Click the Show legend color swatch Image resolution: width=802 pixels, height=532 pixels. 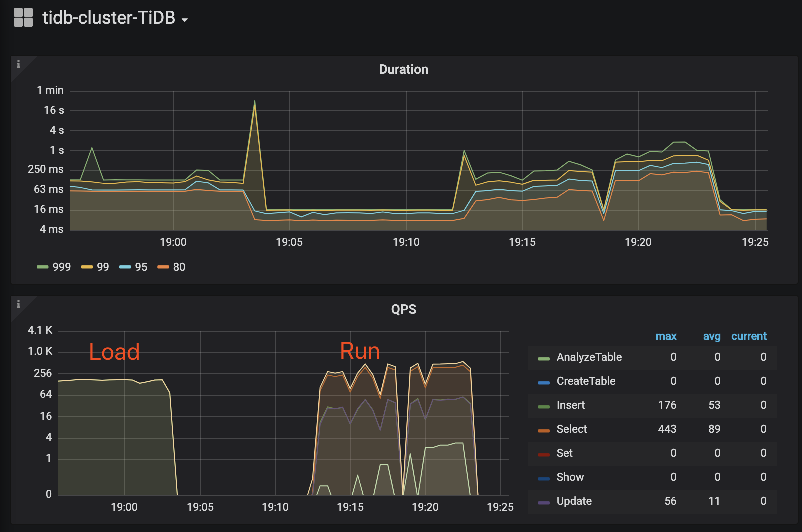click(x=544, y=479)
